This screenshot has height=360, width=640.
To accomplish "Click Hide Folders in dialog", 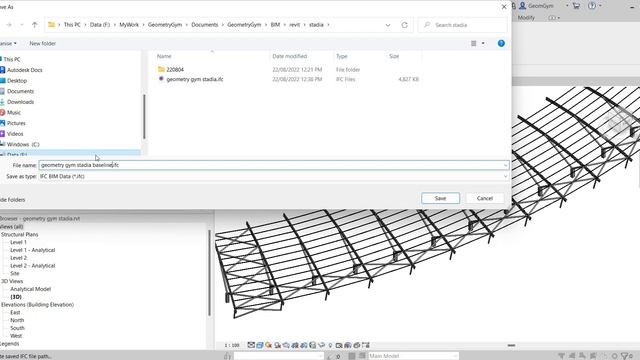I will pos(13,200).
